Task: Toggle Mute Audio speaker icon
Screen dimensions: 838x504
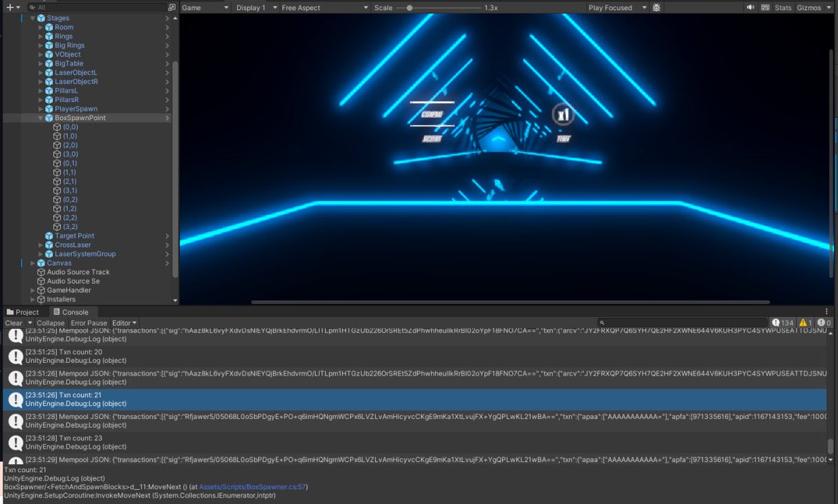Action: [x=751, y=8]
